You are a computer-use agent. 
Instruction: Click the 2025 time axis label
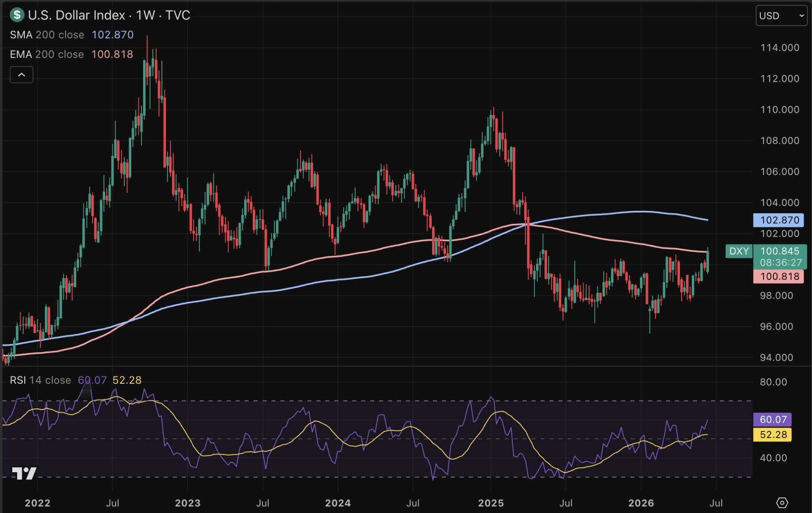point(491,503)
